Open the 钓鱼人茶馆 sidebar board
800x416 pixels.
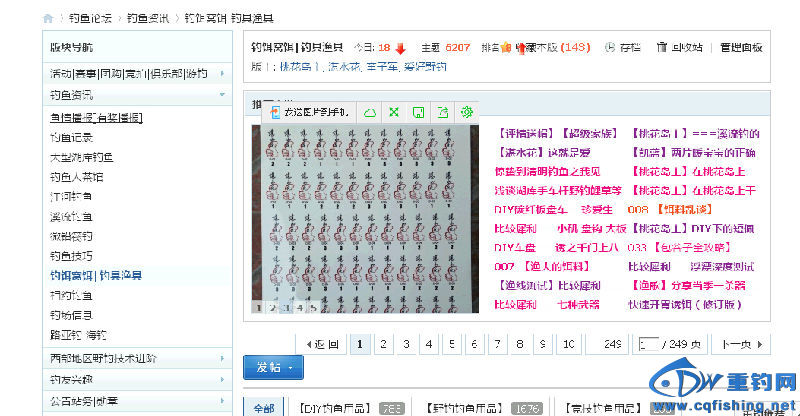click(x=77, y=177)
